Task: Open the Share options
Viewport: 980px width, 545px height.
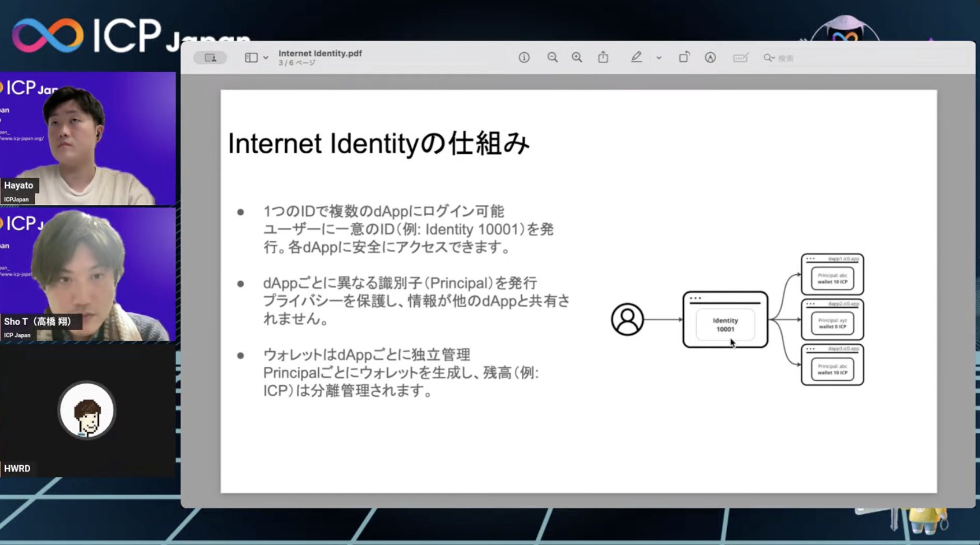Action: coord(603,57)
